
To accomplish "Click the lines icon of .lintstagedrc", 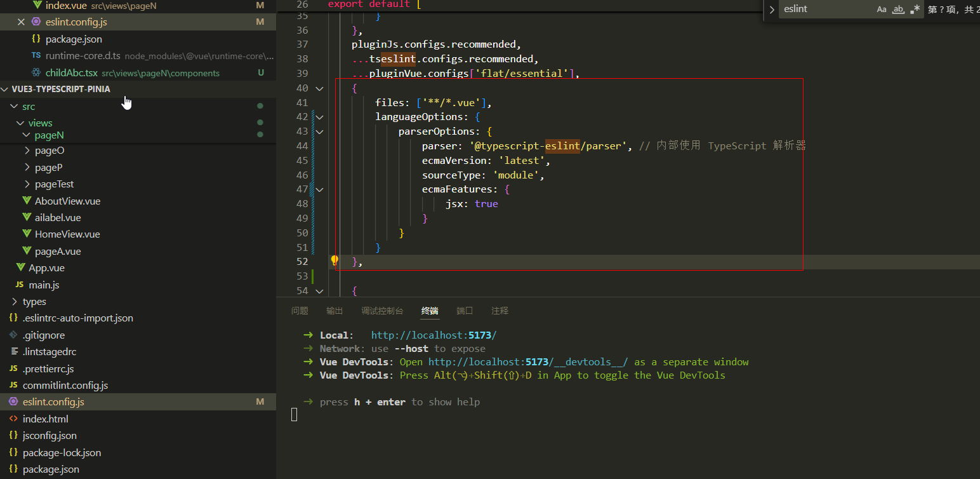I will coord(13,351).
